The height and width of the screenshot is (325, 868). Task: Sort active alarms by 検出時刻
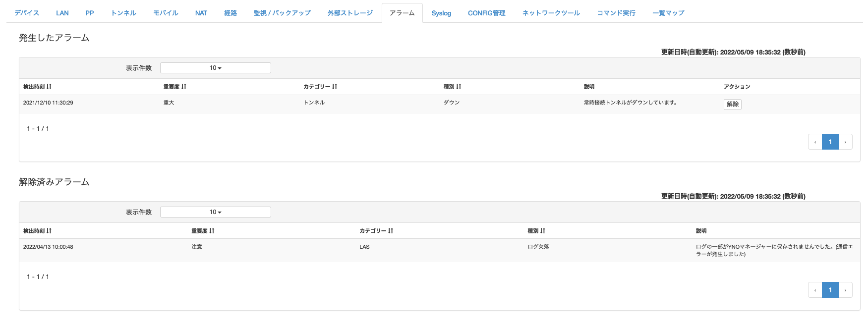[37, 87]
